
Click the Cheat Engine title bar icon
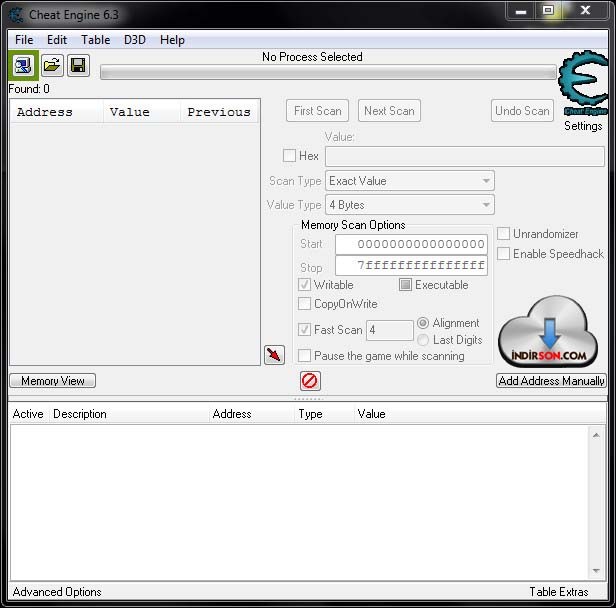16,15
